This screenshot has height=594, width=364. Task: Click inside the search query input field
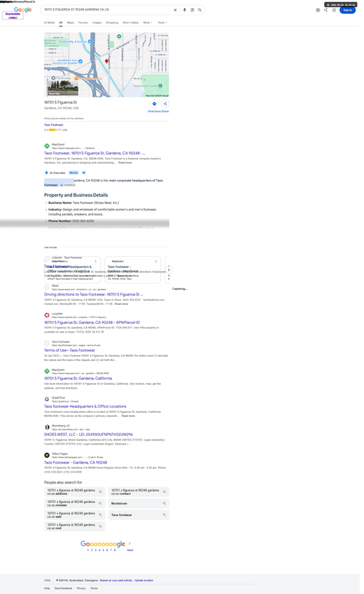[106, 10]
